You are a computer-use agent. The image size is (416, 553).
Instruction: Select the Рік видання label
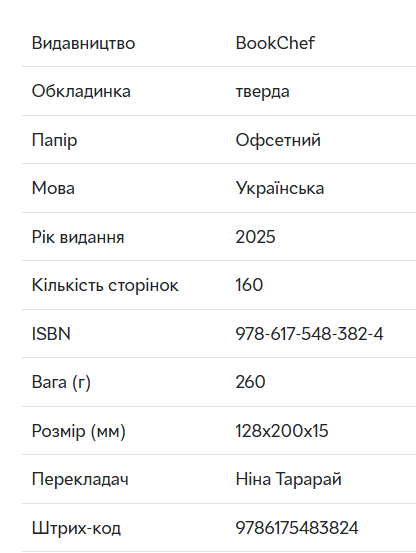tap(78, 237)
